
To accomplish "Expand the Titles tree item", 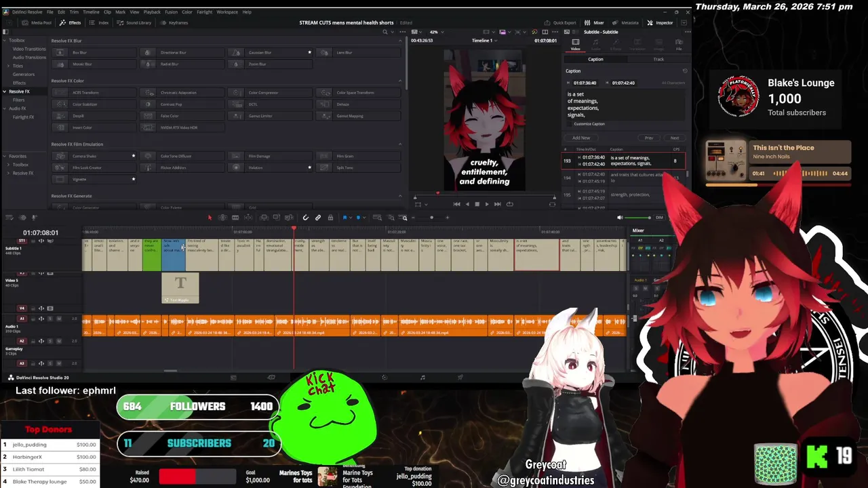I will (9, 66).
